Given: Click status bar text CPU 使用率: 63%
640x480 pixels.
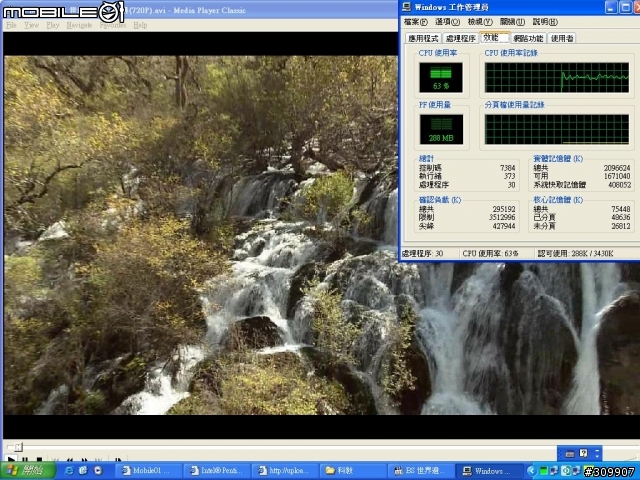Looking at the screenshot, I should pos(490,253).
